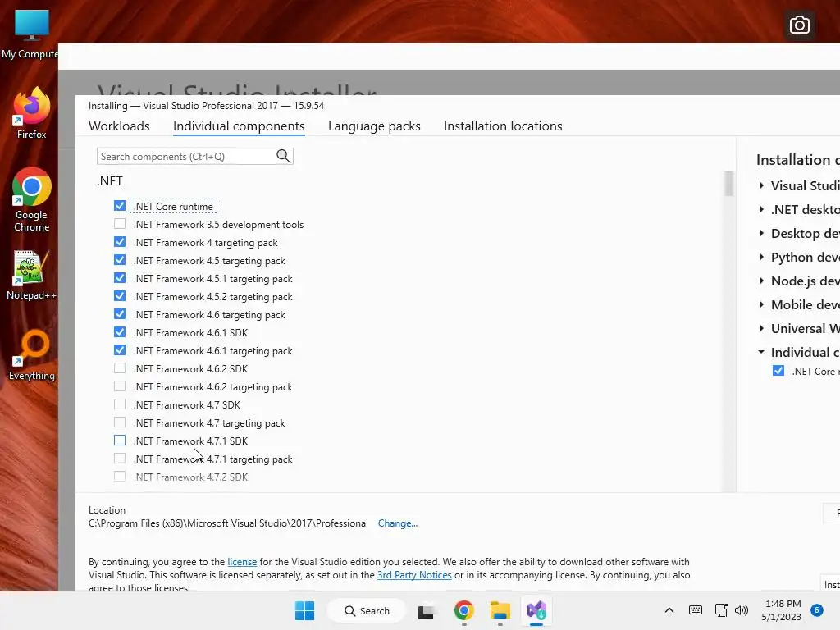Select the .NET category heading
This screenshot has height=630, width=840.
pyautogui.click(x=110, y=181)
